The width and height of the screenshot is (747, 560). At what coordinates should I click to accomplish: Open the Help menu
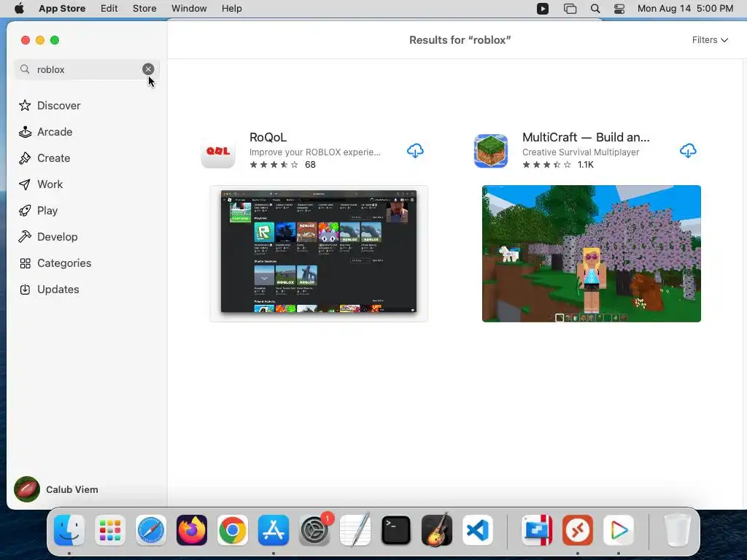click(231, 9)
